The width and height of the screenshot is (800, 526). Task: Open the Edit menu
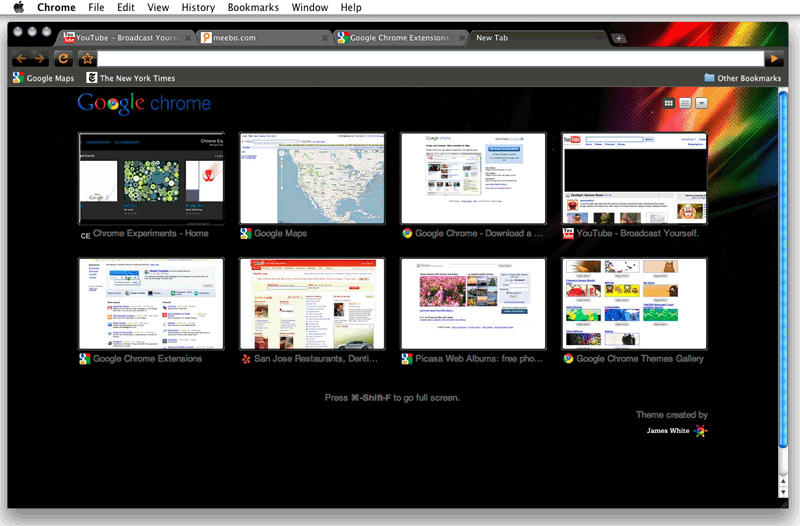pos(126,7)
